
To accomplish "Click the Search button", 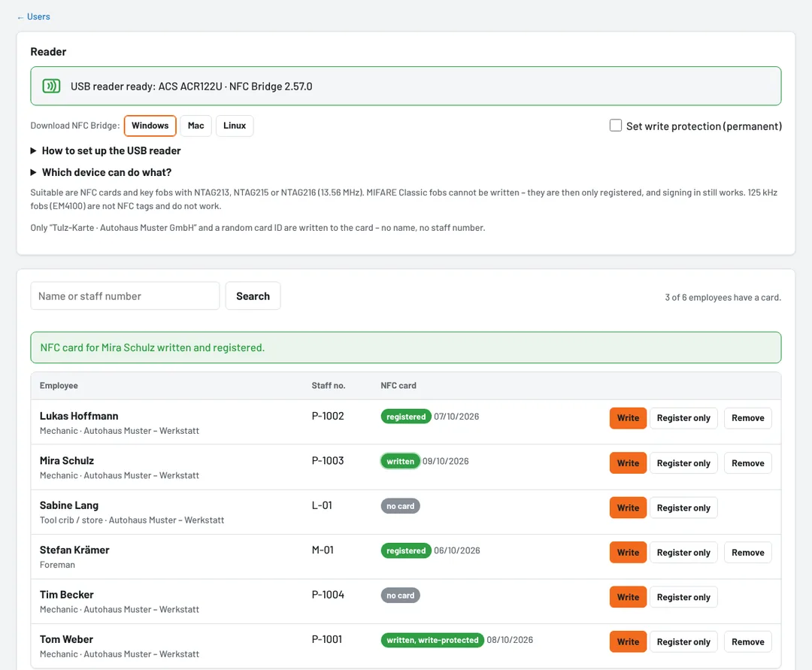I will click(253, 296).
